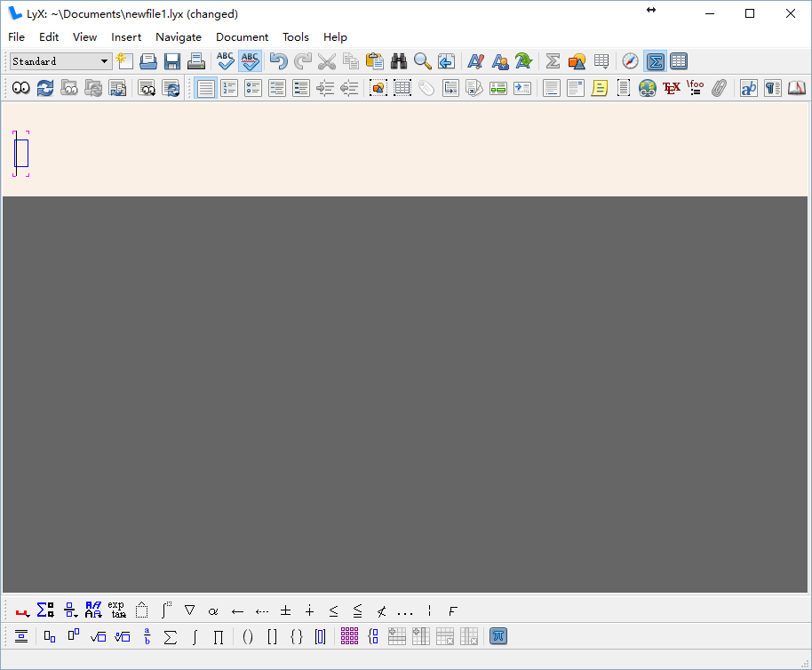Toggle math mode with the pi button
Viewport: 812px width, 670px height.
(498, 636)
